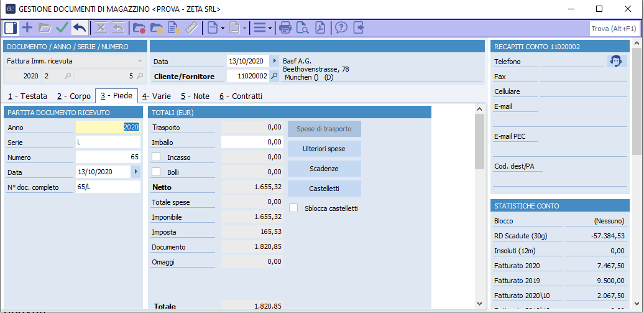644x313 pixels.
Task: Open the 6 - Contratti tab
Action: pyautogui.click(x=241, y=96)
